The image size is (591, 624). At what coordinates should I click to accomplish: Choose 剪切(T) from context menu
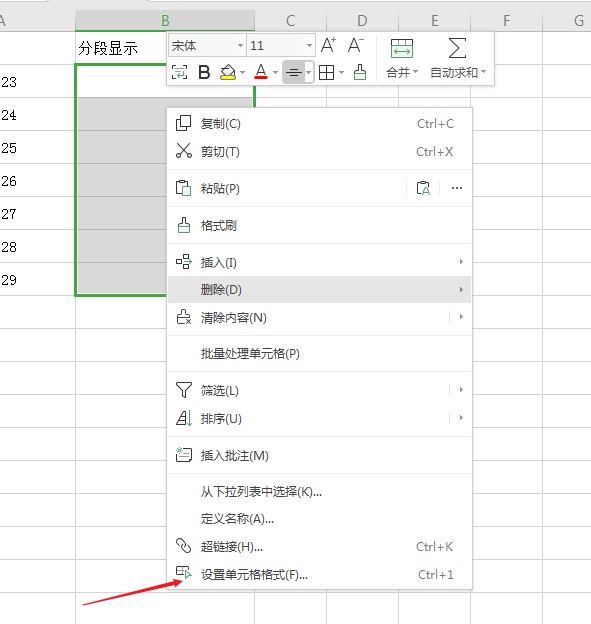320,152
